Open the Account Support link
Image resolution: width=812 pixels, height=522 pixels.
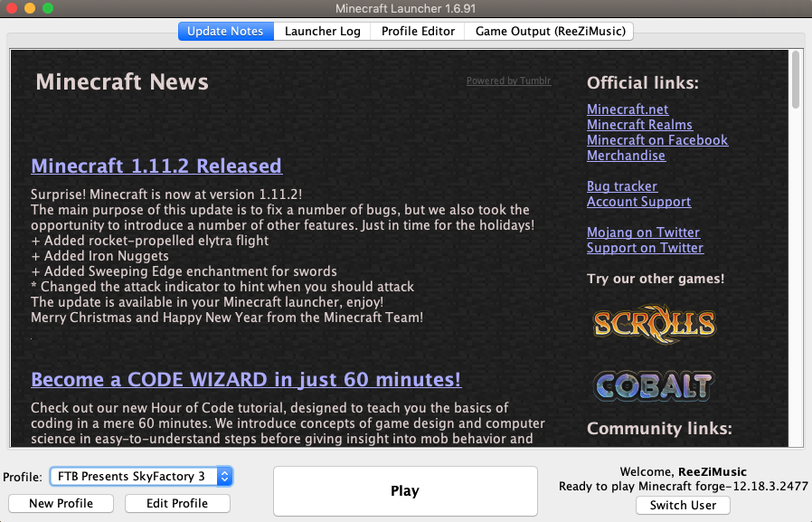638,202
